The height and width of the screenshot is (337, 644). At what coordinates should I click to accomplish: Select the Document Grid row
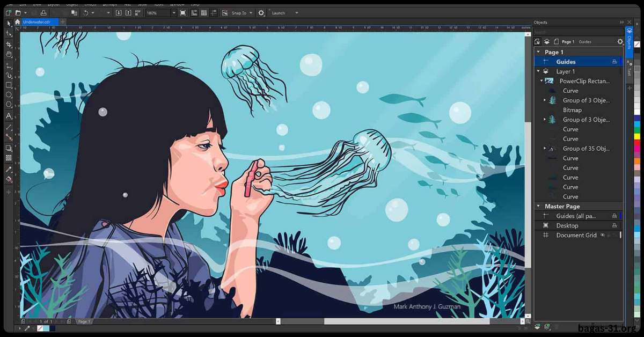click(579, 235)
